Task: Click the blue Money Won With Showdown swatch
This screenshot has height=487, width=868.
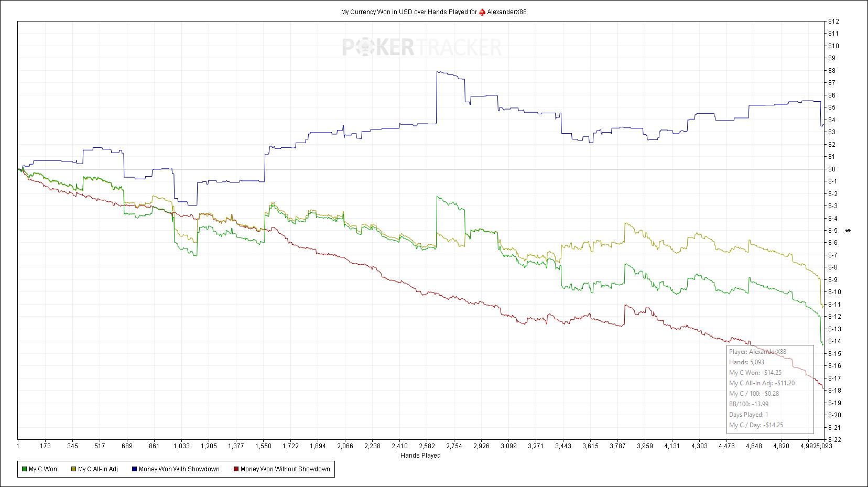Action: pyautogui.click(x=134, y=469)
